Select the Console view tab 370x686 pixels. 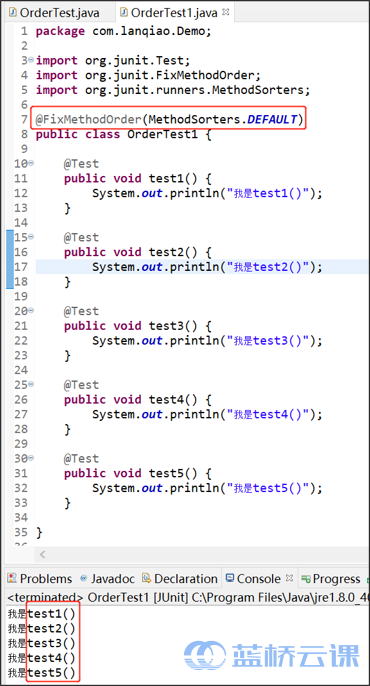click(x=259, y=578)
